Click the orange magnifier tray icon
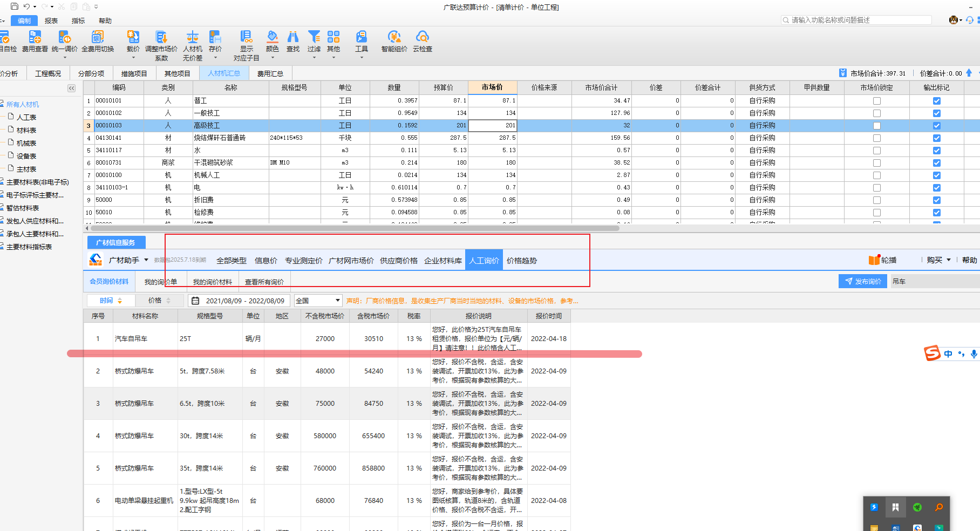 (x=939, y=507)
